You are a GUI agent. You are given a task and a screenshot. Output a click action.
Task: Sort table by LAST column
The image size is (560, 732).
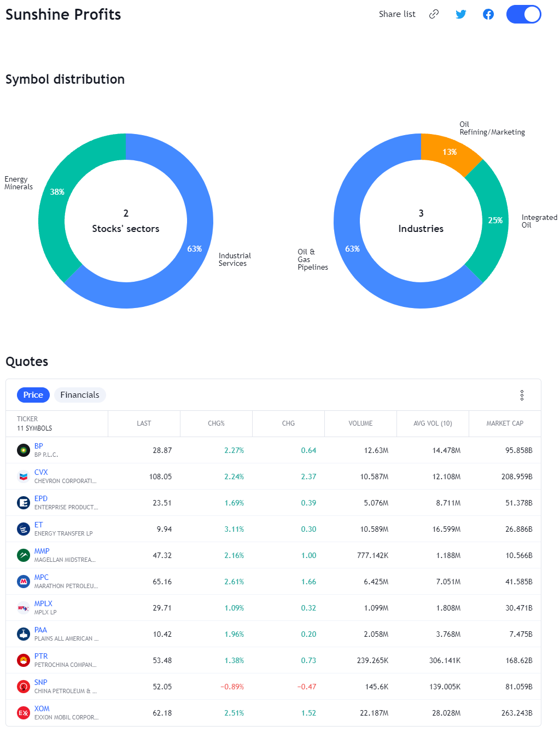coord(144,423)
